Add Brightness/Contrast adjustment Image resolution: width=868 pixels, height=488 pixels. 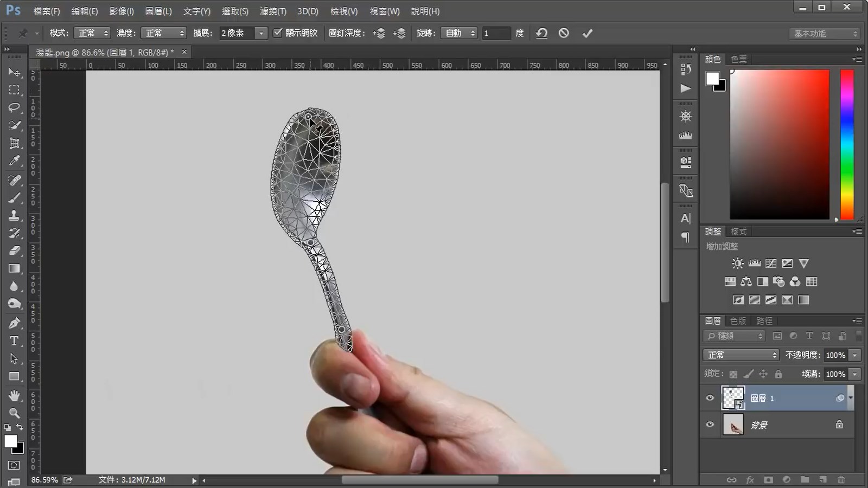[738, 264]
